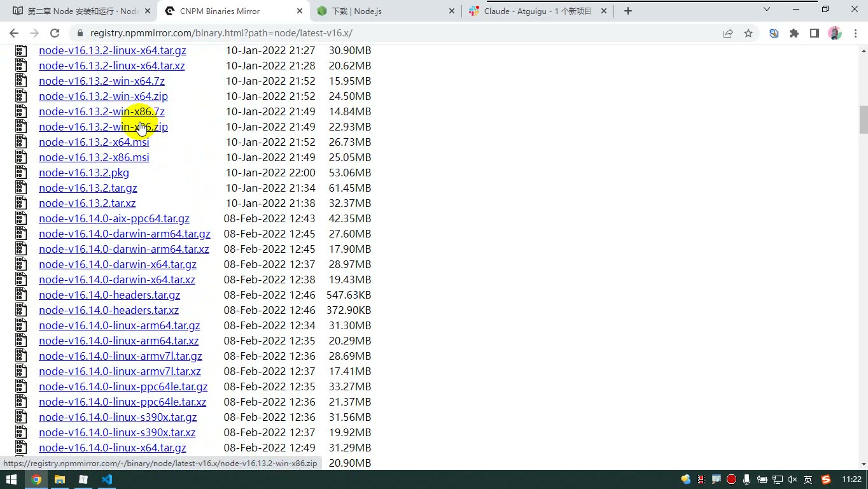868x489 pixels.
Task: Go back to the previous page
Action: coord(14,33)
